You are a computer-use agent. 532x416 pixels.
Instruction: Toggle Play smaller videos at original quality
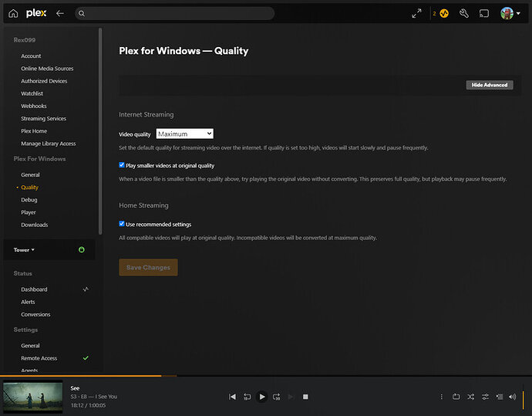point(122,165)
